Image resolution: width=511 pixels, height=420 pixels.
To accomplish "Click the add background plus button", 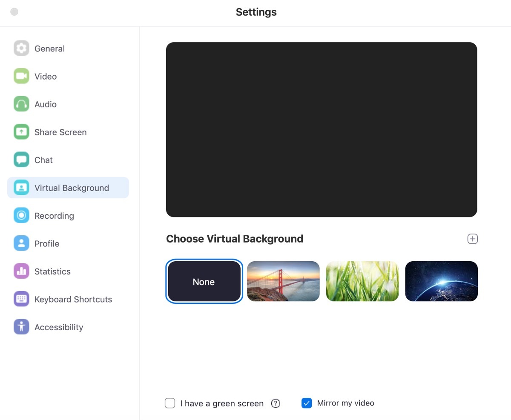I will [472, 239].
